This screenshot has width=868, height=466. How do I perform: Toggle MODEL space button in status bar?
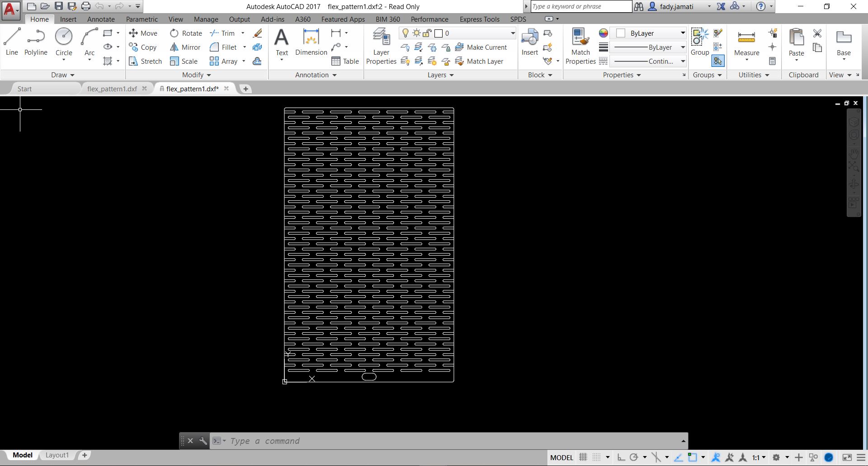point(561,457)
